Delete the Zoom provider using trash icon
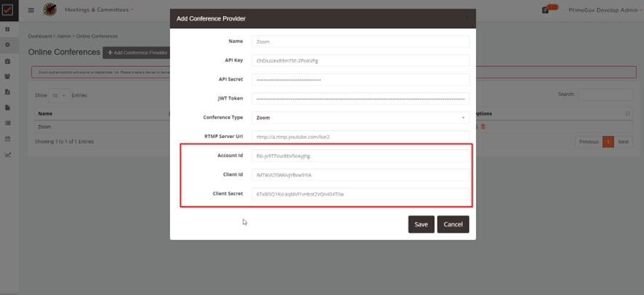Screen dimensions: 644x295 coord(483,126)
